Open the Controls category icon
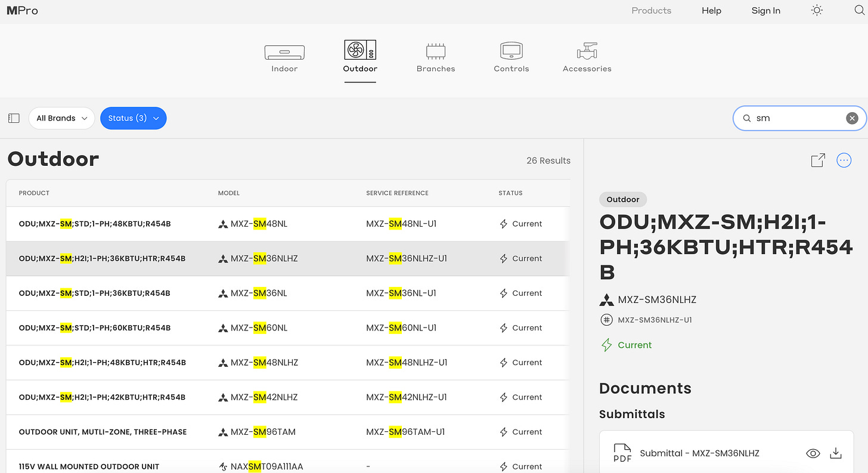The height and width of the screenshot is (473, 868). (x=511, y=51)
